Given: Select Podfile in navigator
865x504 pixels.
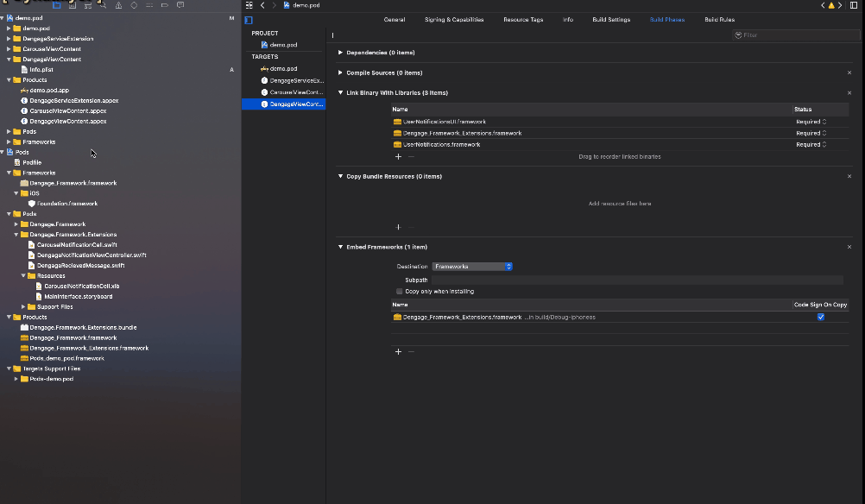Looking at the screenshot, I should 32,162.
